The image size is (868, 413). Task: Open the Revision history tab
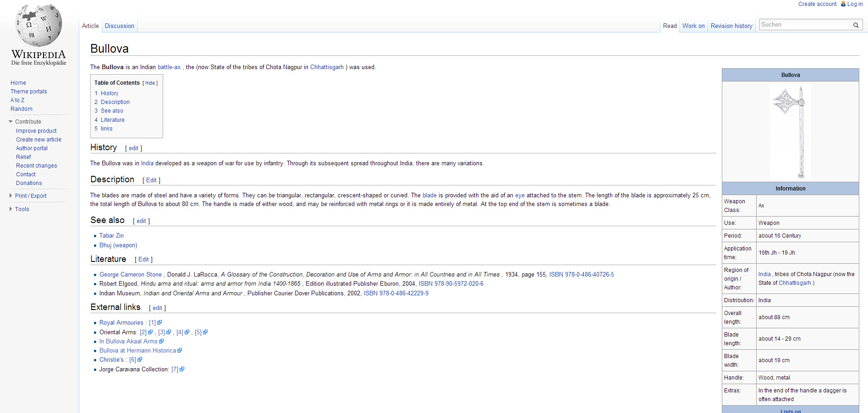pos(731,26)
